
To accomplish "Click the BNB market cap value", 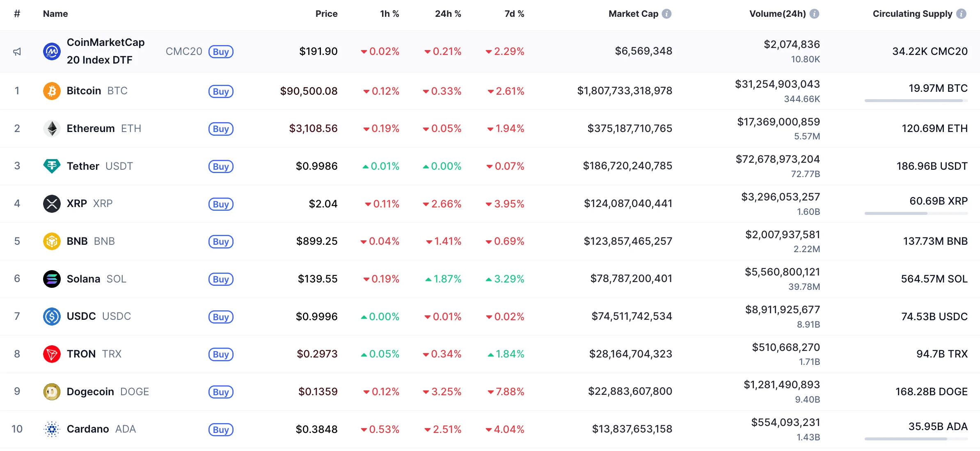I will click(x=628, y=241).
